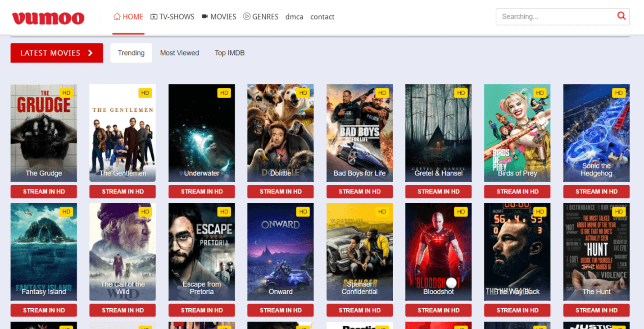Open the Movies section
This screenshot has height=329, width=644.
point(219,17)
